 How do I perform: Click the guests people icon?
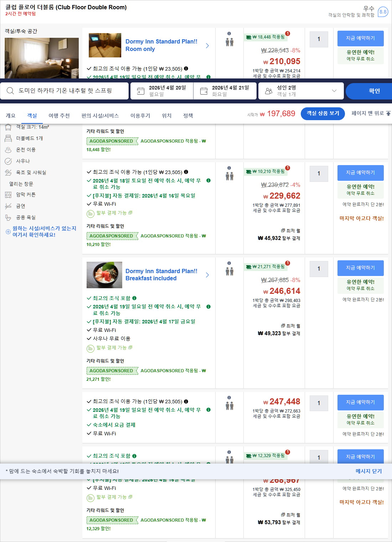point(269,91)
